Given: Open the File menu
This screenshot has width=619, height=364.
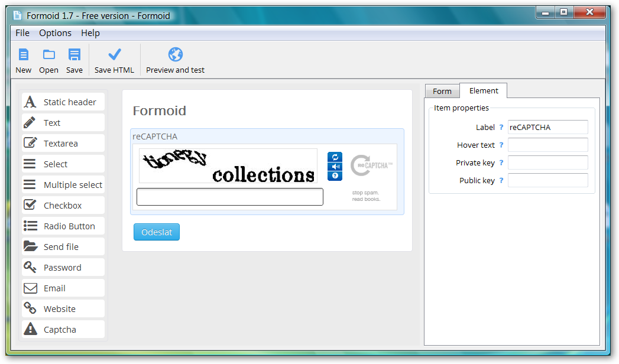Looking at the screenshot, I should (x=22, y=33).
